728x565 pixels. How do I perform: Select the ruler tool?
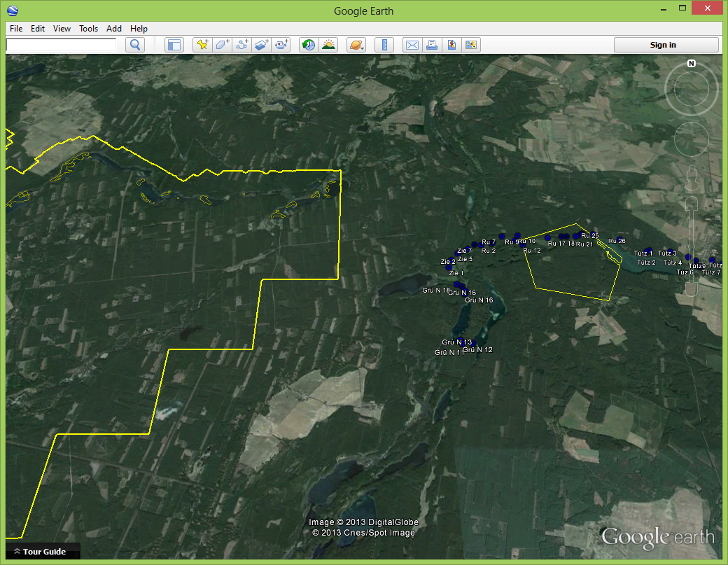coord(384,45)
